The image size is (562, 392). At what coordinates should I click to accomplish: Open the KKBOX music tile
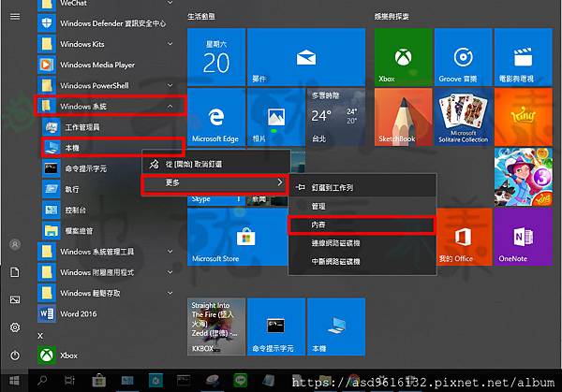[x=216, y=327]
